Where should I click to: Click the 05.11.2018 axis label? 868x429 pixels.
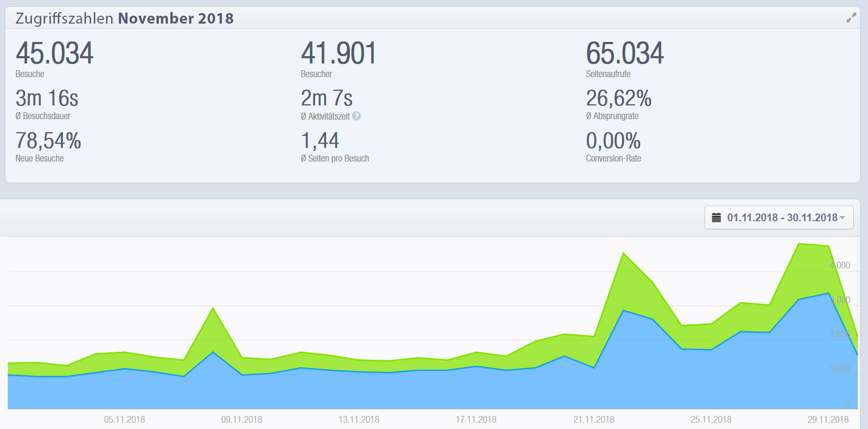click(124, 420)
